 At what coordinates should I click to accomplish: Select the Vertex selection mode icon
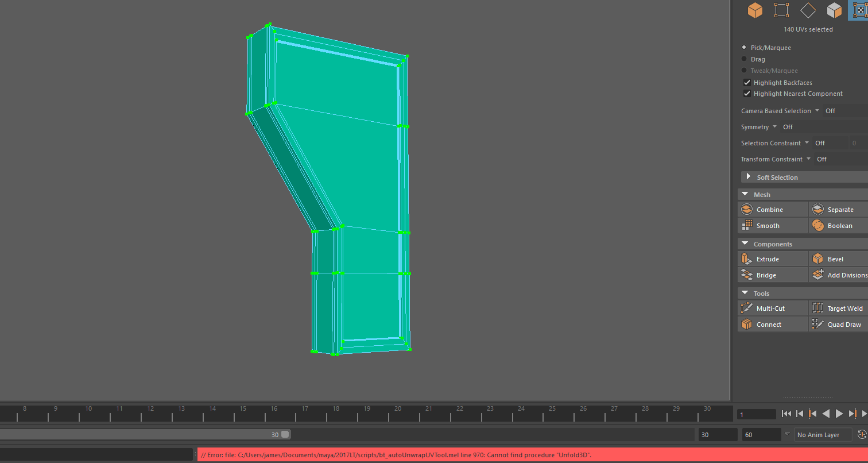pyautogui.click(x=781, y=10)
